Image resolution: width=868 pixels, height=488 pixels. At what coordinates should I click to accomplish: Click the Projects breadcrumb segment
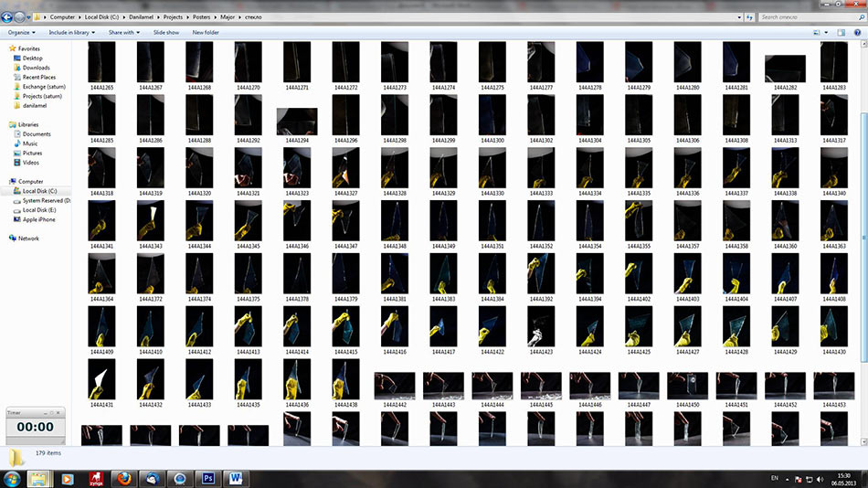pyautogui.click(x=173, y=17)
